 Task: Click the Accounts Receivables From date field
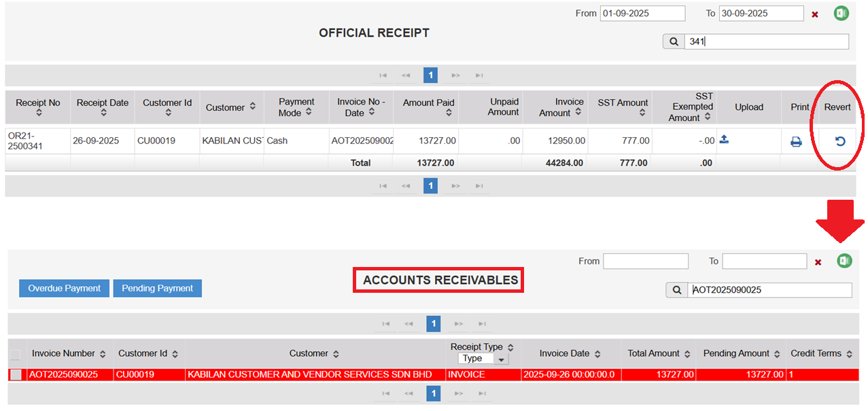[646, 262]
